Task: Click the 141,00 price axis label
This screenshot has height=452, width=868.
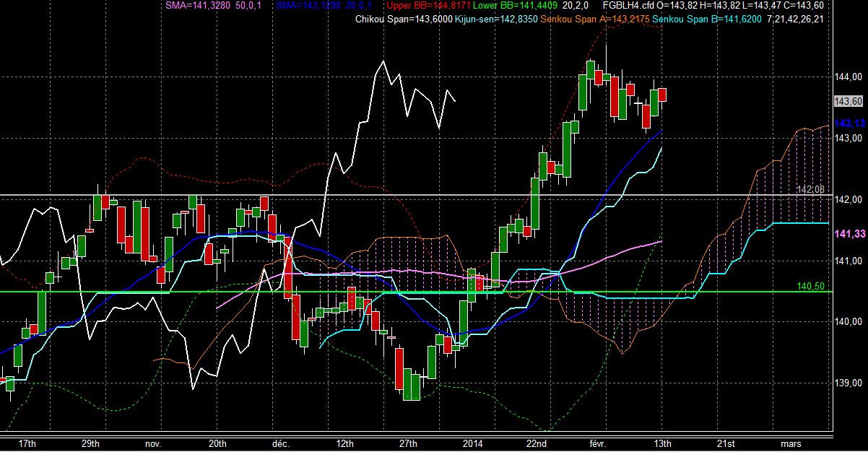Action: (847, 261)
